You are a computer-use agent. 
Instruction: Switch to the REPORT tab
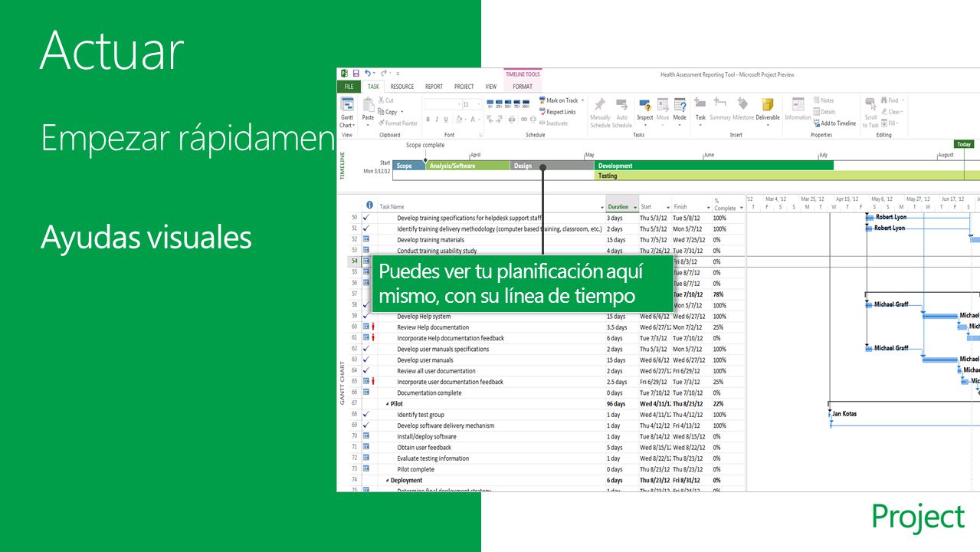[434, 87]
